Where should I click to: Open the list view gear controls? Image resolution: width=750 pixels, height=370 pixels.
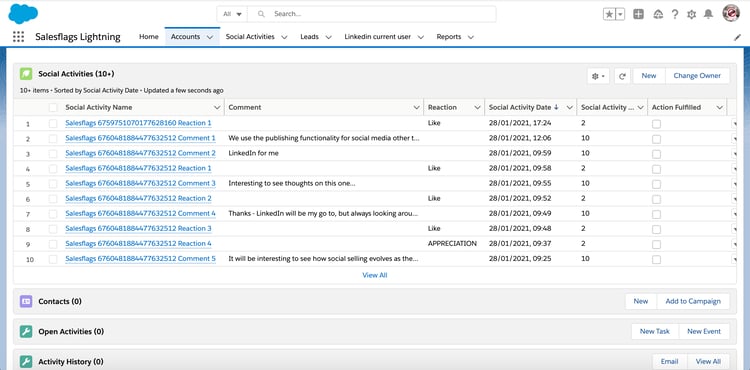click(598, 76)
